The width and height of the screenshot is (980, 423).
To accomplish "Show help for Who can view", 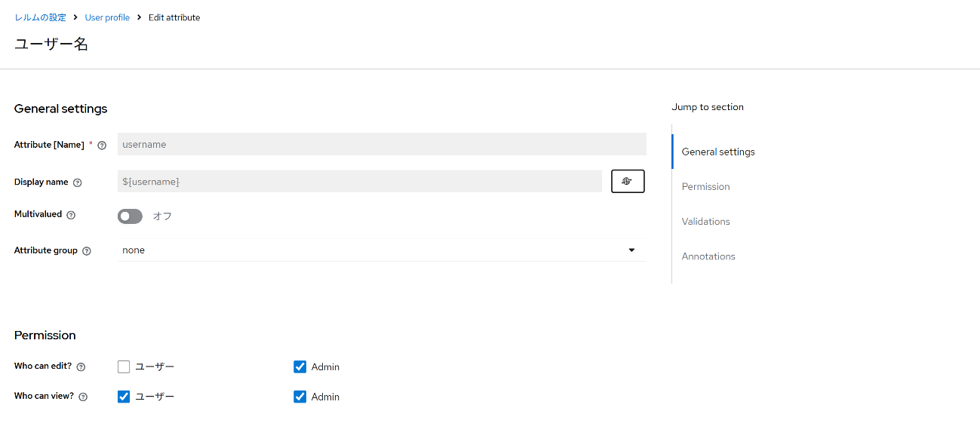I will [83, 397].
